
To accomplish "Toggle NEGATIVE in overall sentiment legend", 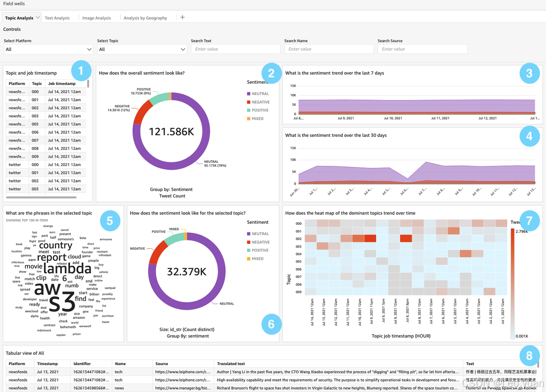I will click(x=258, y=102).
